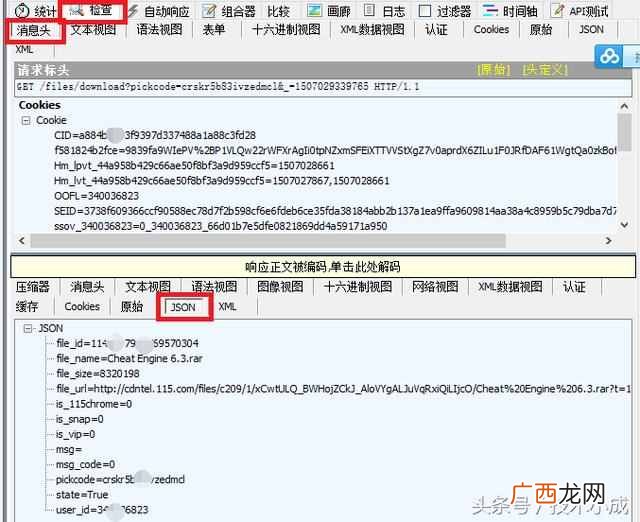The image size is (640, 522).
Task: Collapse the Cookie tree node
Action: pyautogui.click(x=26, y=120)
